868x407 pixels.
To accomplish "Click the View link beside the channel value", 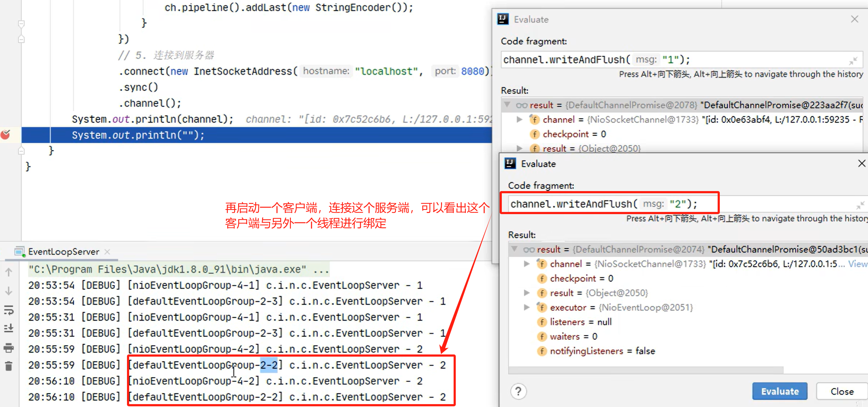I will point(857,264).
